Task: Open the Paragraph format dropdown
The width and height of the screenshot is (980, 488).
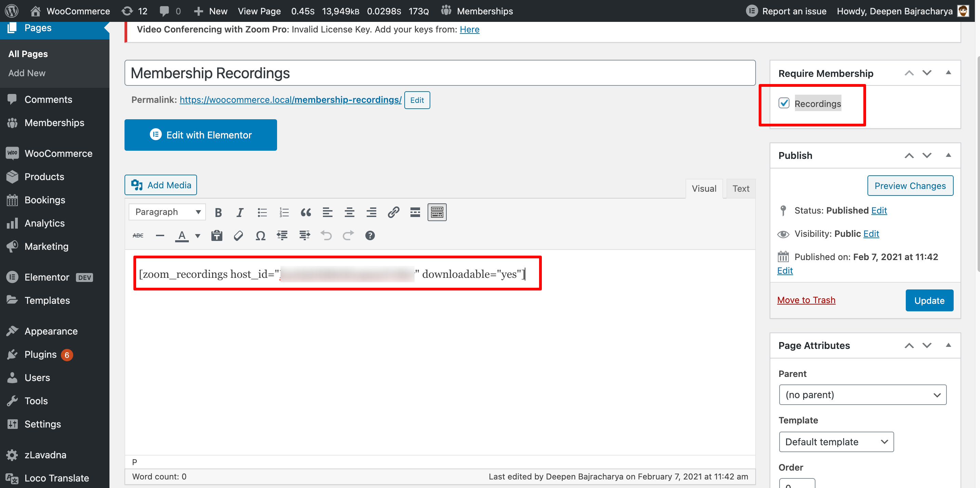Action: tap(167, 212)
